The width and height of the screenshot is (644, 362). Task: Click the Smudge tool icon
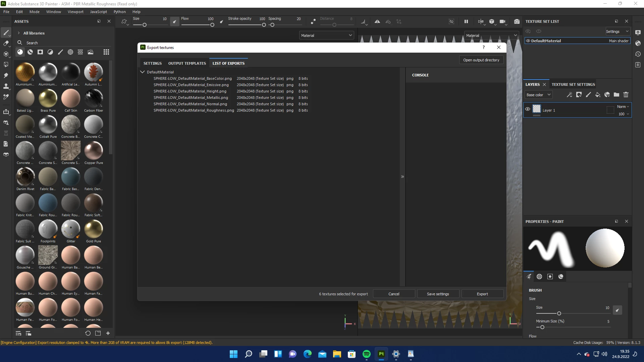6,75
